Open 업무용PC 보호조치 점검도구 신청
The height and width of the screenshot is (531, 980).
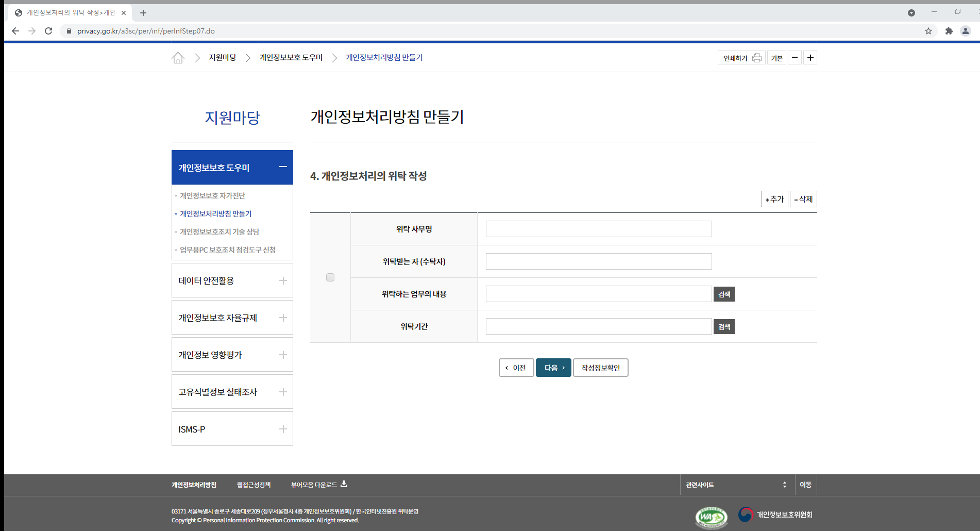pyautogui.click(x=227, y=250)
